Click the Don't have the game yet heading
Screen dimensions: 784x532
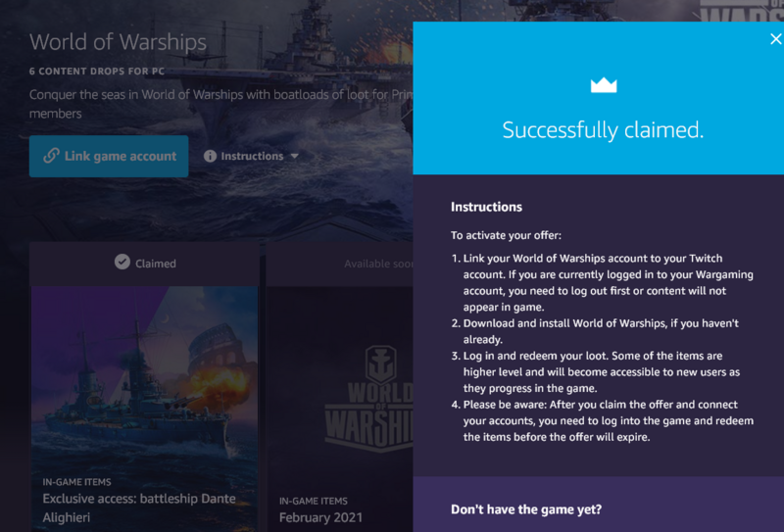(525, 509)
